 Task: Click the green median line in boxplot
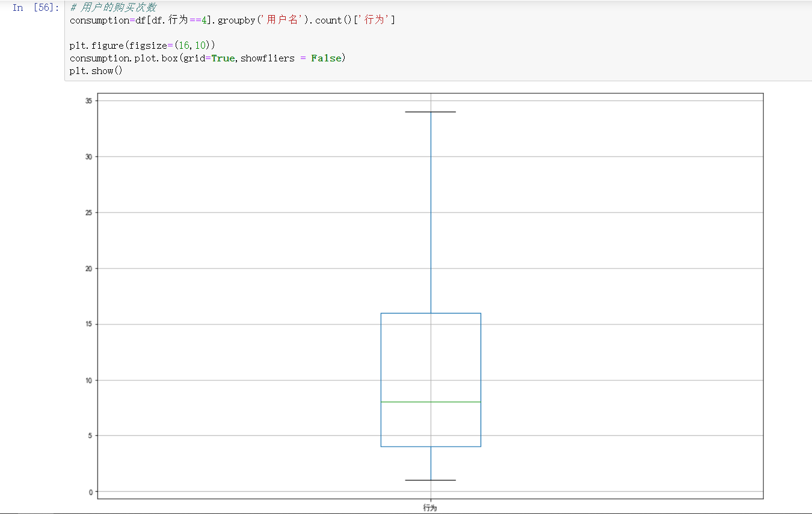point(431,401)
